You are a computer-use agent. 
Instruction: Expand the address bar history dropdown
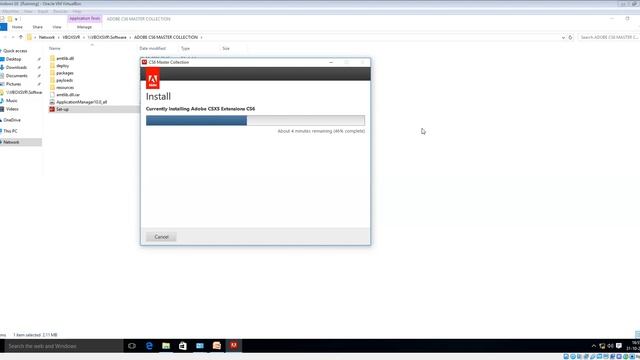coord(563,37)
